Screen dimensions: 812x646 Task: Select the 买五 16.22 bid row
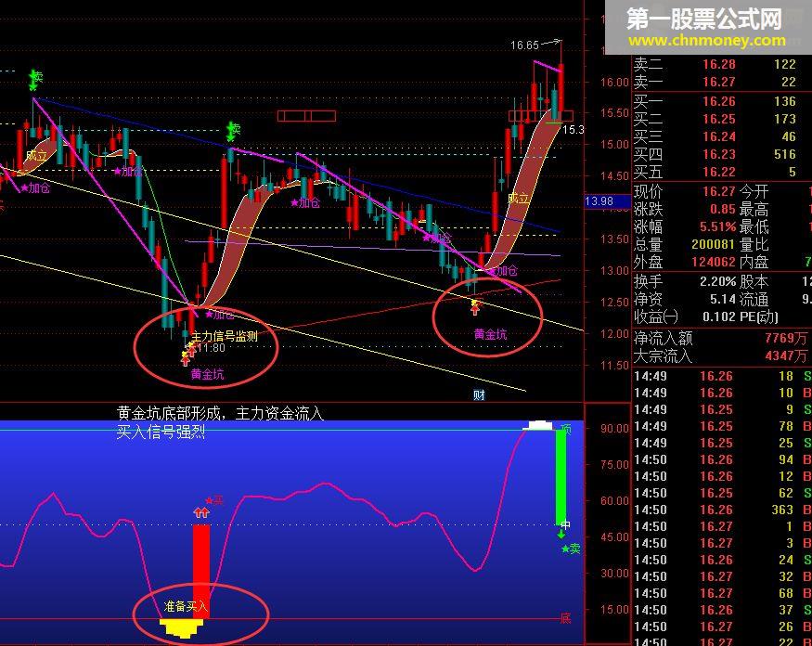pos(722,172)
